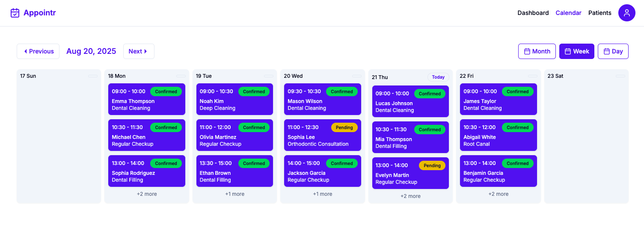Open the user profile avatar icon

(x=626, y=13)
